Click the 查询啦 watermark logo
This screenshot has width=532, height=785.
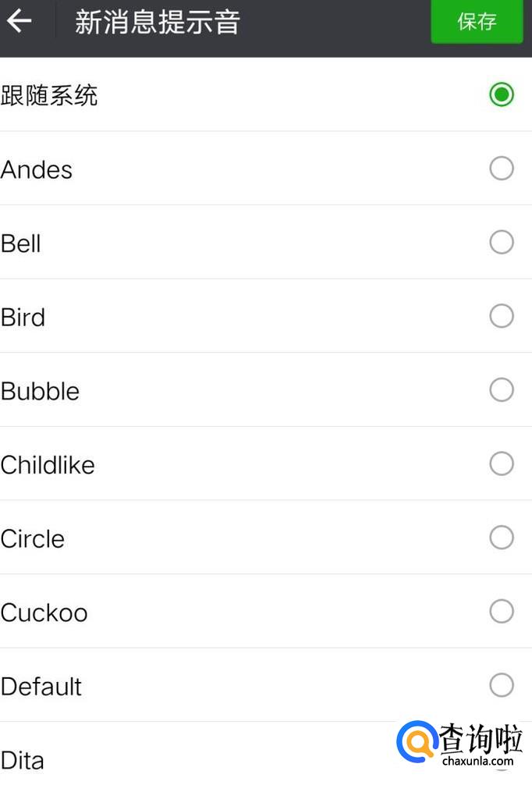459,743
